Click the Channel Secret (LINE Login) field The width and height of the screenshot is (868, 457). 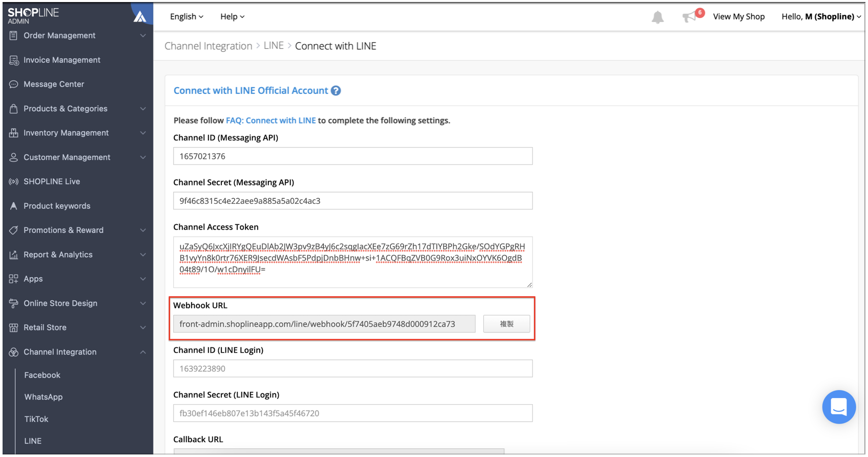click(353, 413)
